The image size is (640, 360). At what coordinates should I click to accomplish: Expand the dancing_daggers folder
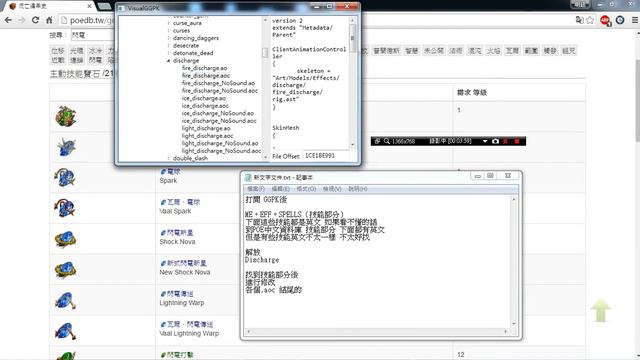pos(168,38)
